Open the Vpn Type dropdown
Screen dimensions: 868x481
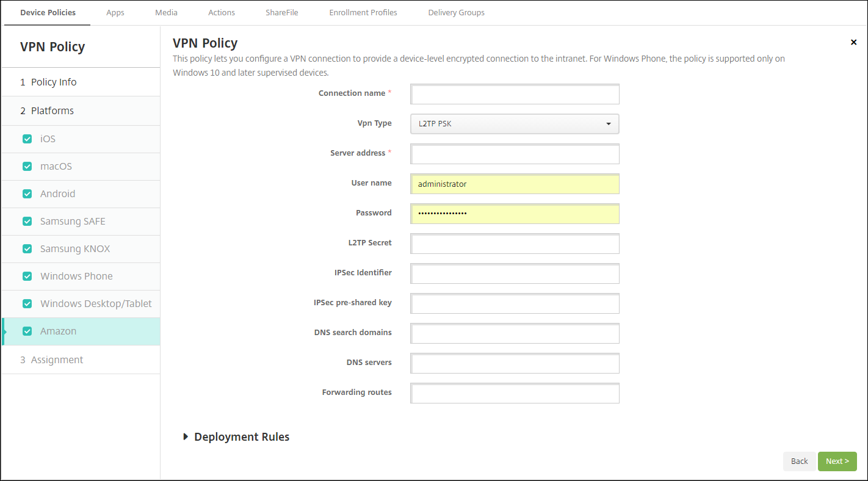point(515,124)
